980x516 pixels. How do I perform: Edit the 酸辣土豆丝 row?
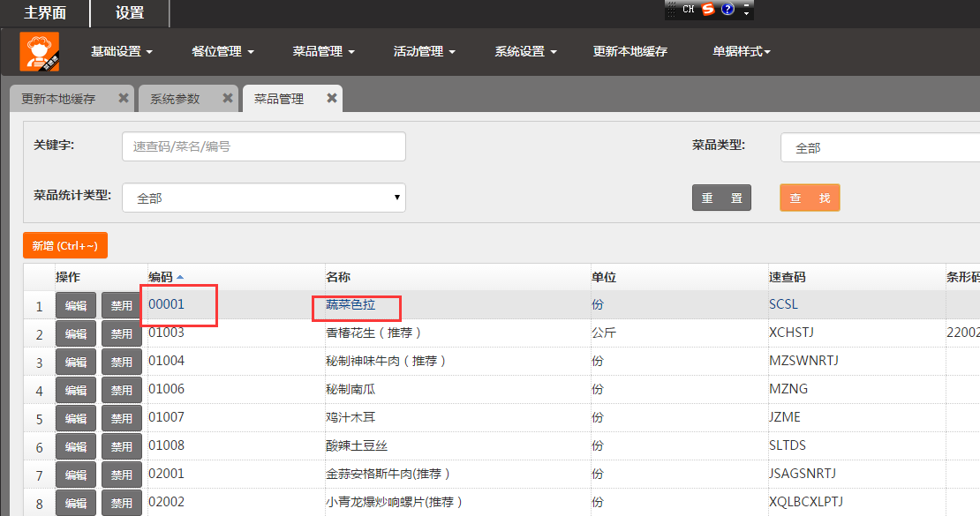[x=76, y=446]
